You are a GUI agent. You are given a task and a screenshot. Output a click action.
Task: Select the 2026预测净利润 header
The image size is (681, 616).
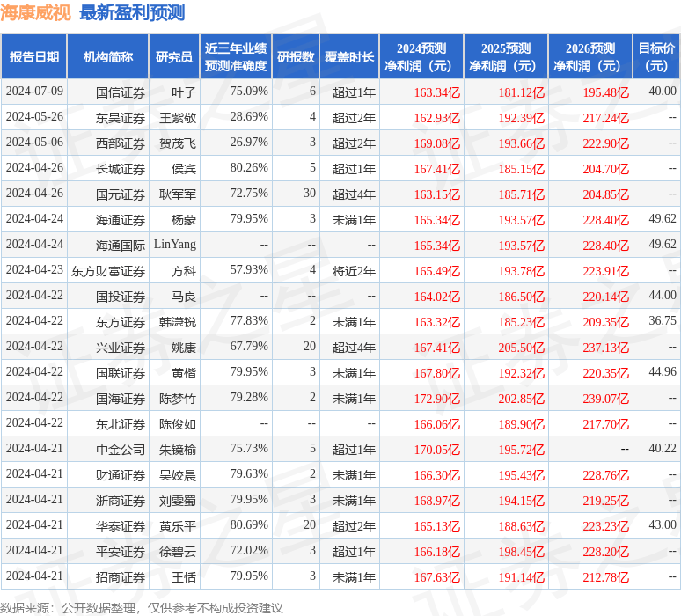(x=590, y=57)
